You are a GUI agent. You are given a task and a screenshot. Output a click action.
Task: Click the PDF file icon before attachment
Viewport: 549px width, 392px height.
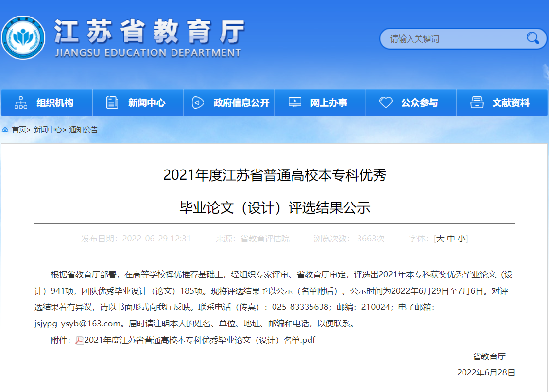[79, 341]
